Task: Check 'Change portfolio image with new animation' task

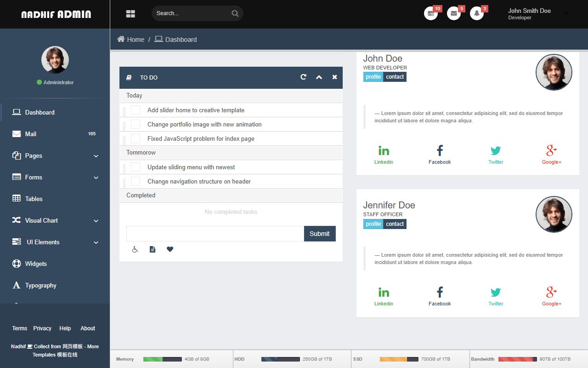Action: [136, 124]
